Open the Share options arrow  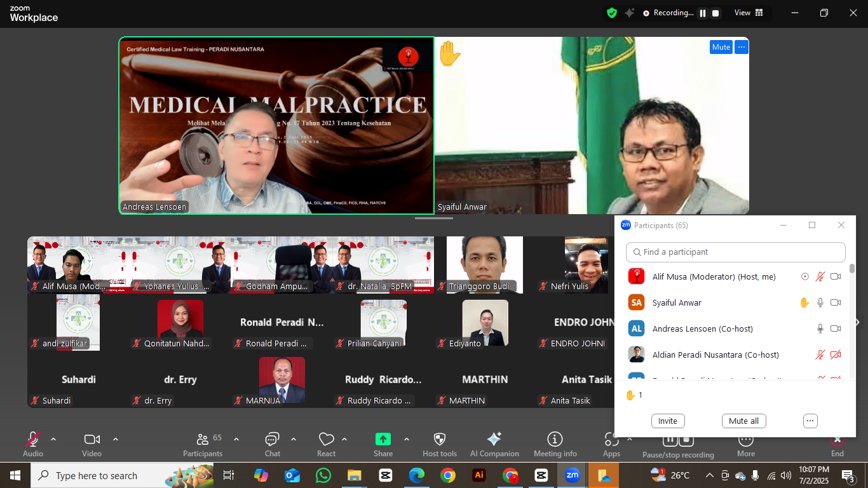pyautogui.click(x=407, y=439)
